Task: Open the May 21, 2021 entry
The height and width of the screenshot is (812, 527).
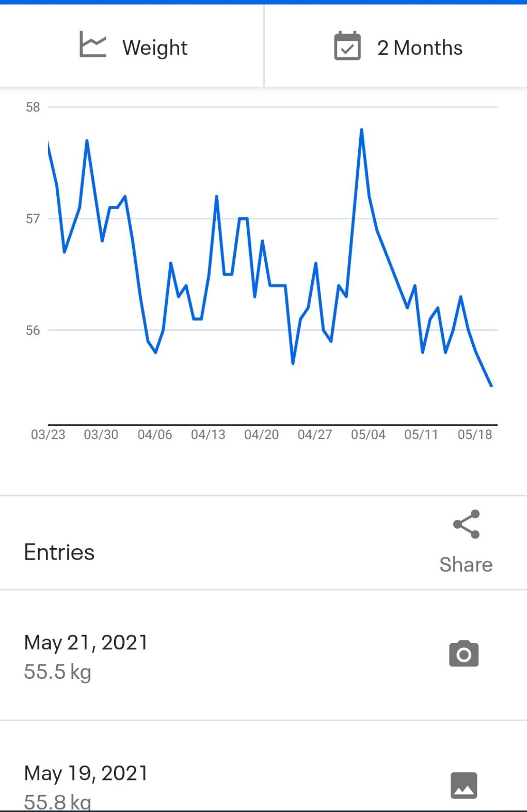Action: (86, 643)
